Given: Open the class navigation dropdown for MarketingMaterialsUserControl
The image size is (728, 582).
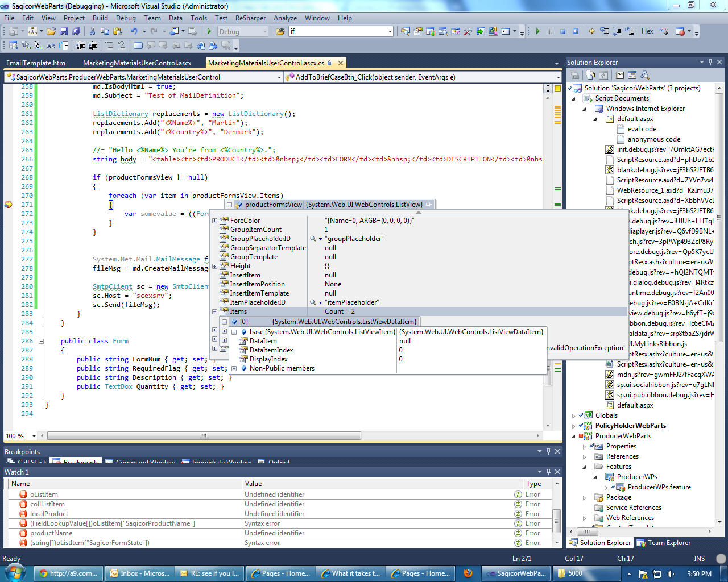Looking at the screenshot, I should point(279,77).
